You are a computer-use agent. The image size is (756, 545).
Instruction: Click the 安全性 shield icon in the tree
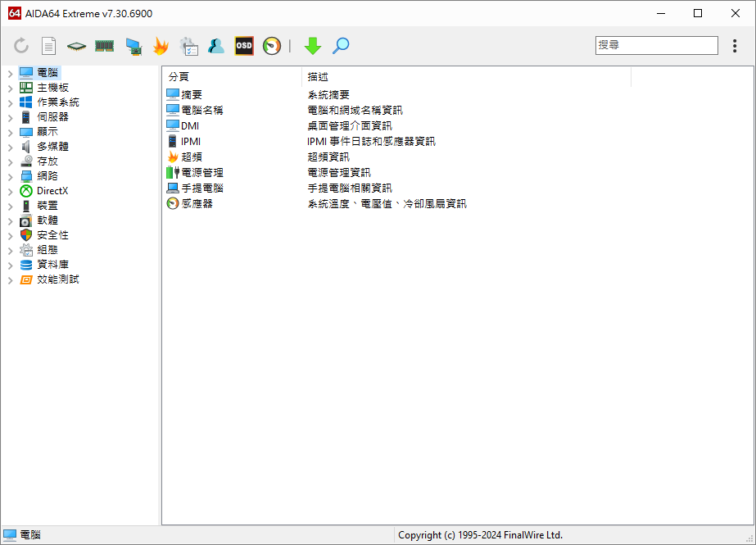(x=26, y=235)
